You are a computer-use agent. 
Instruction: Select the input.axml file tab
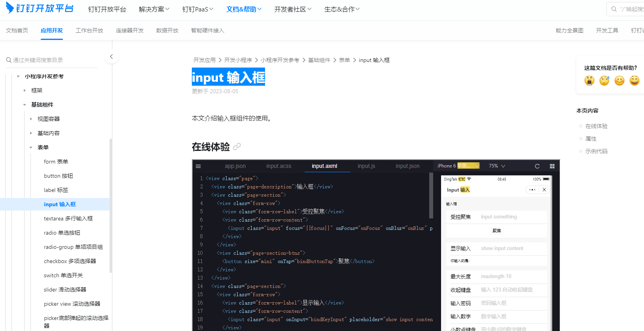[x=324, y=166]
